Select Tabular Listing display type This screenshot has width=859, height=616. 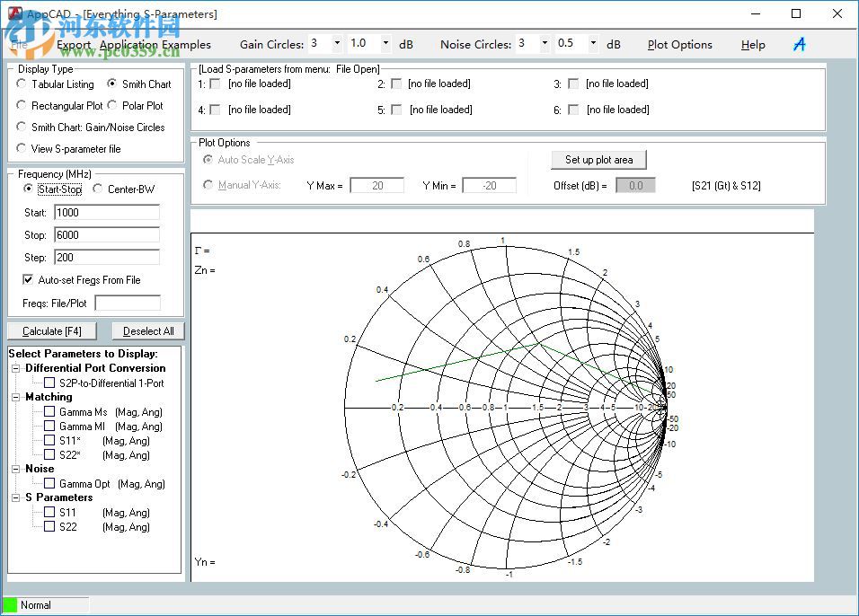tap(20, 84)
